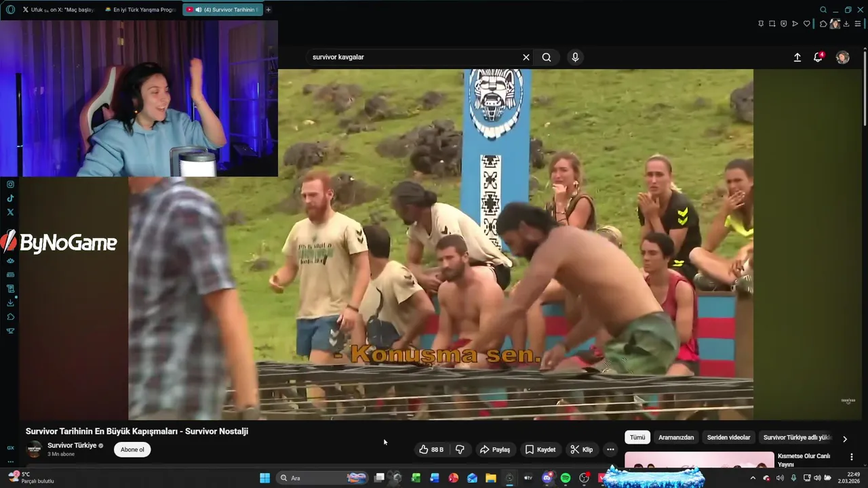868x488 pixels.
Task: Open TikTok from the Opera sidebar
Action: pos(10,199)
